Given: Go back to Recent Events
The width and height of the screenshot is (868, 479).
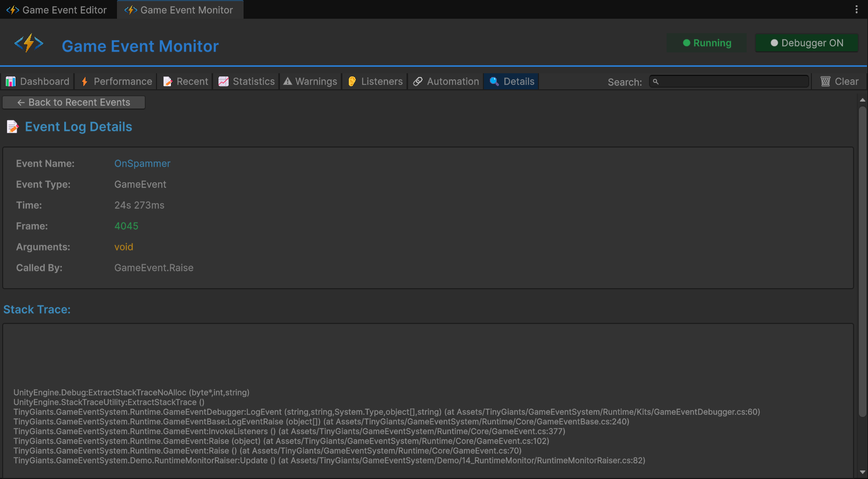Looking at the screenshot, I should click(x=74, y=102).
